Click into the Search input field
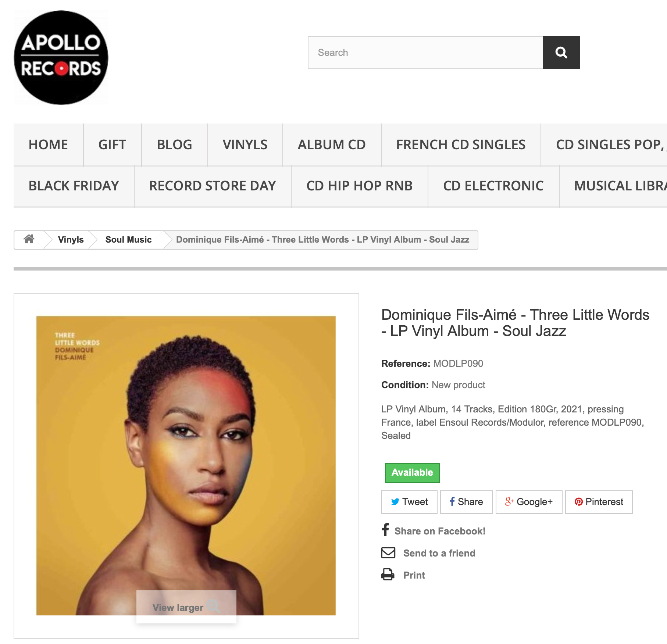 tap(425, 53)
